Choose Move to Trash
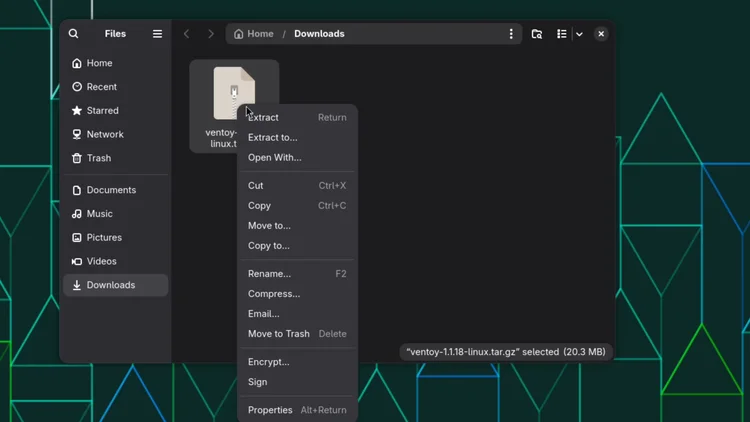The image size is (750, 422). 297,334
